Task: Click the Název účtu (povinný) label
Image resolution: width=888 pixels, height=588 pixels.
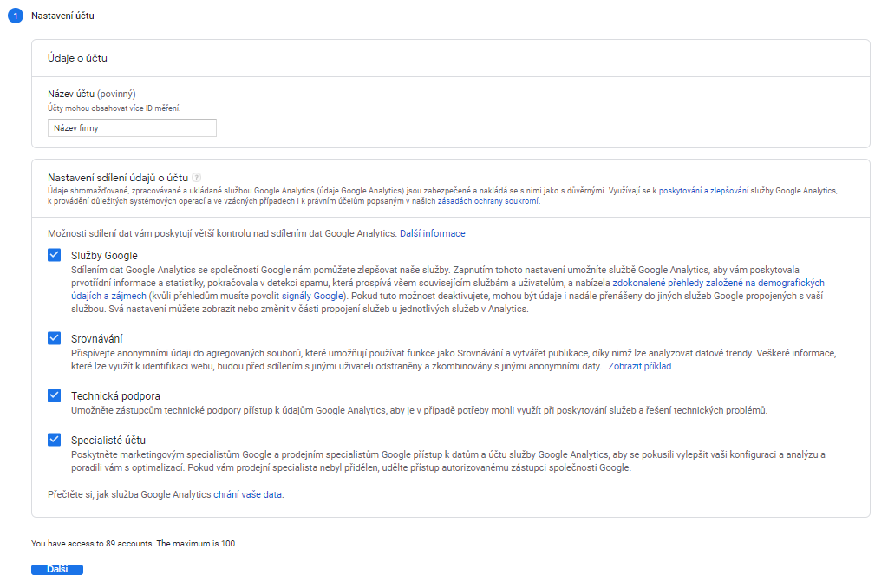Action: coord(92,94)
